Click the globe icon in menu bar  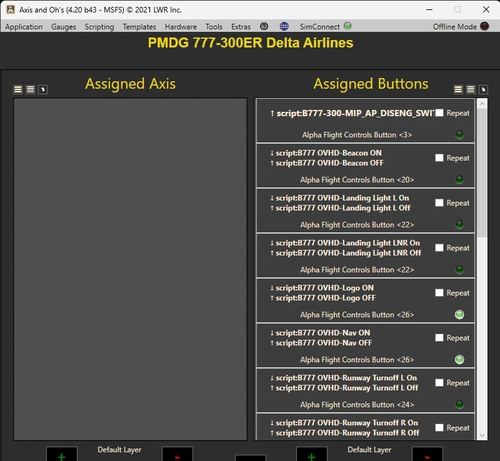click(x=284, y=26)
